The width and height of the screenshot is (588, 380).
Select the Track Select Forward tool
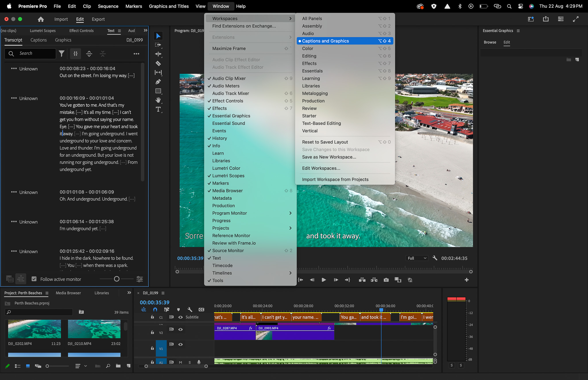tap(158, 45)
